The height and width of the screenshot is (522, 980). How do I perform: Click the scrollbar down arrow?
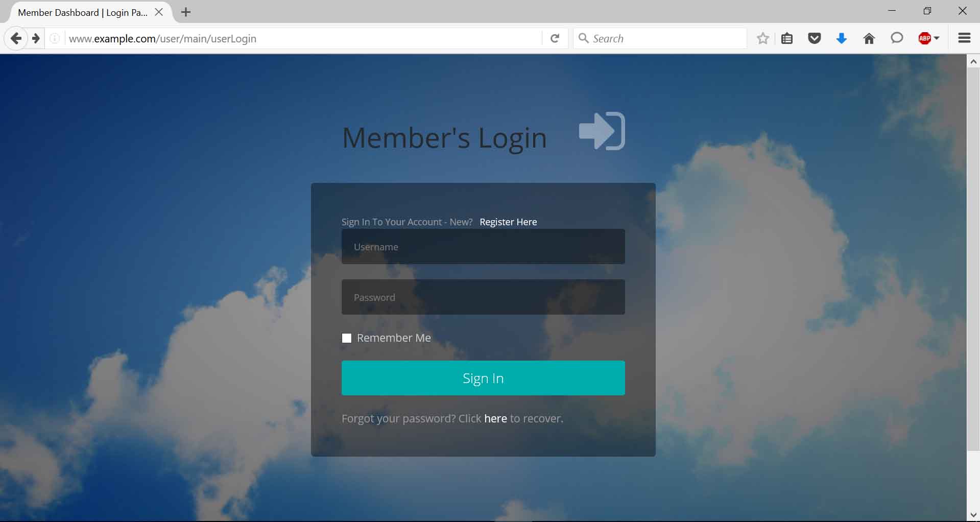(973, 515)
